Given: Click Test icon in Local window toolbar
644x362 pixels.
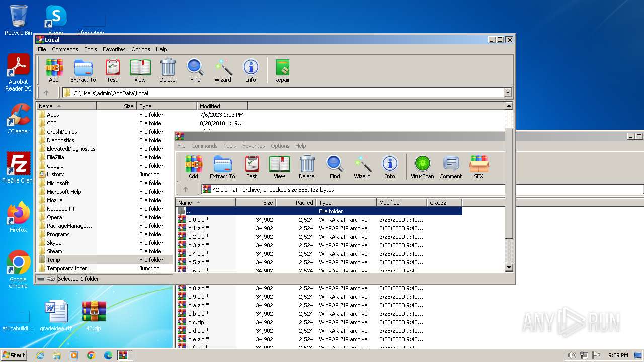Looking at the screenshot, I should pos(112,71).
